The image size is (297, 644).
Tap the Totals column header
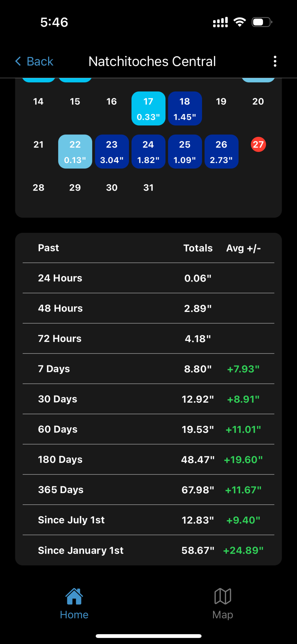coord(198,248)
